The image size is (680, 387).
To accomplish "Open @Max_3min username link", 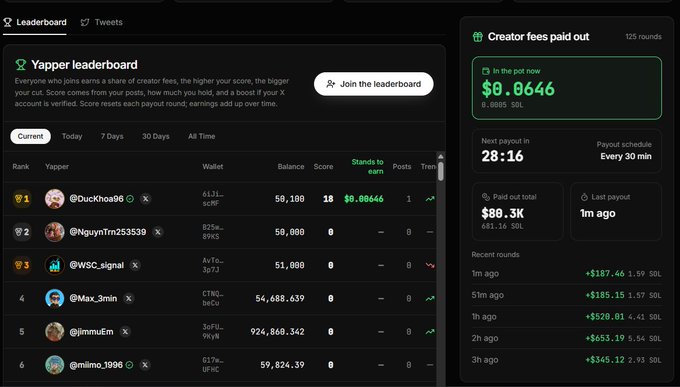I will tap(93, 298).
